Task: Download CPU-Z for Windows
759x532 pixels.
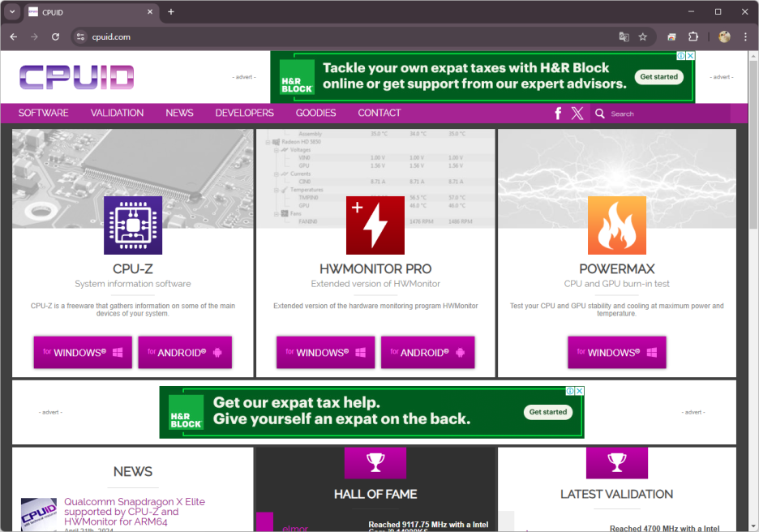Action: (83, 353)
